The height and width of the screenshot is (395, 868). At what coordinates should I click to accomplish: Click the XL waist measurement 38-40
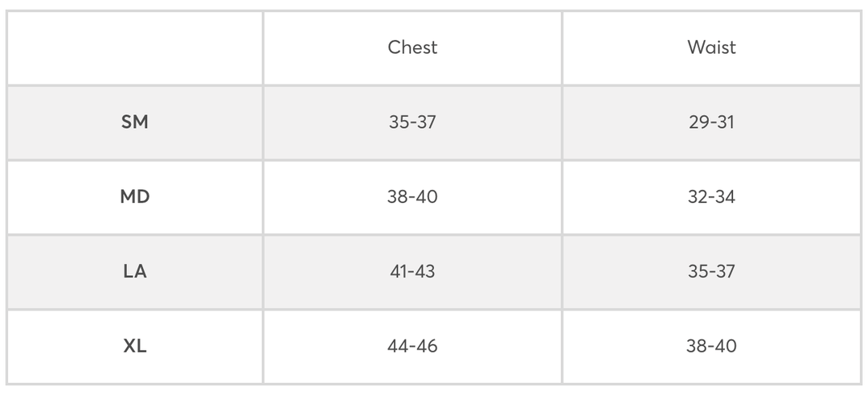[711, 347]
